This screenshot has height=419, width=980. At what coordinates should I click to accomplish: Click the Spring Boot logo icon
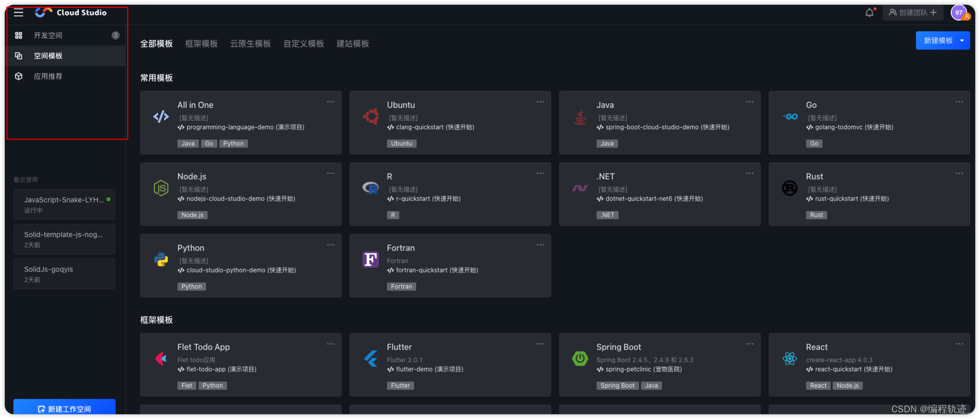point(580,359)
